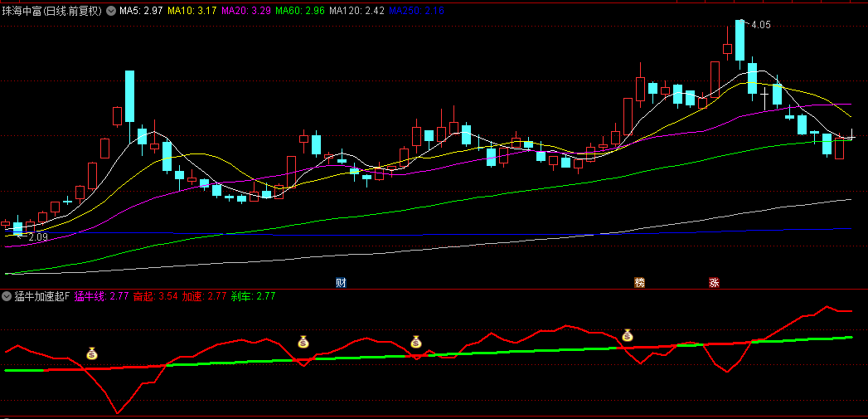The width and height of the screenshot is (868, 419).
Task: Select the leftmost money bag signal icon
Action: pyautogui.click(x=92, y=353)
